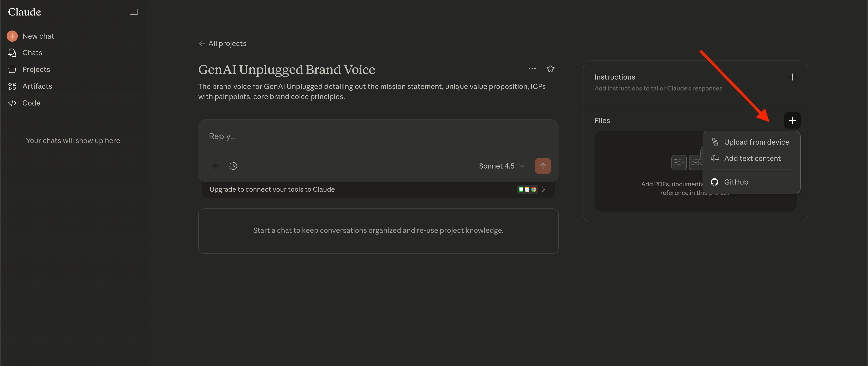Toggle the clock-style icon in composer
This screenshot has width=868, height=366.
tap(233, 166)
